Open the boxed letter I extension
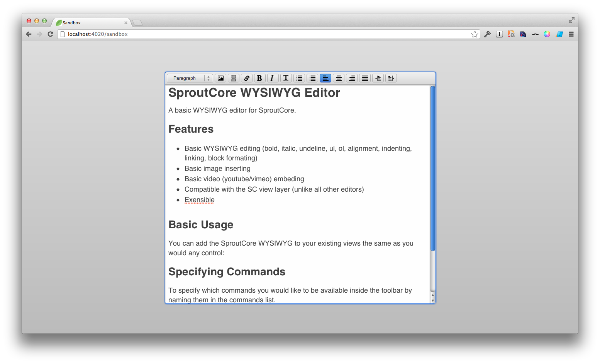600x364 pixels. coord(499,34)
